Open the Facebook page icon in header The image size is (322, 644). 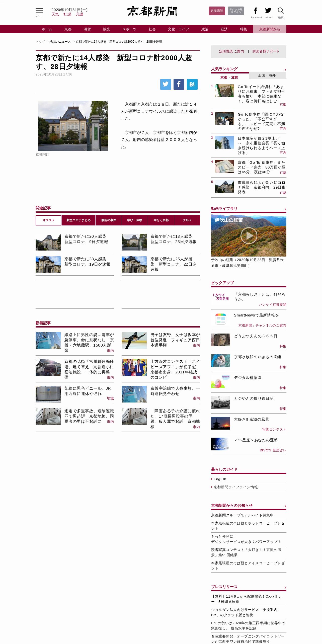click(256, 11)
